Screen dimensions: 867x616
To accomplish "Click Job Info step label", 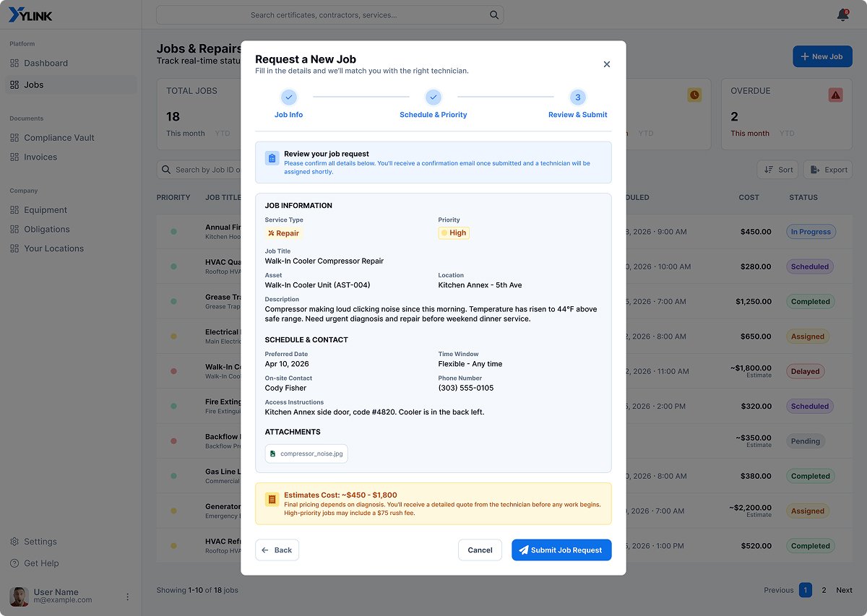I will click(x=289, y=115).
